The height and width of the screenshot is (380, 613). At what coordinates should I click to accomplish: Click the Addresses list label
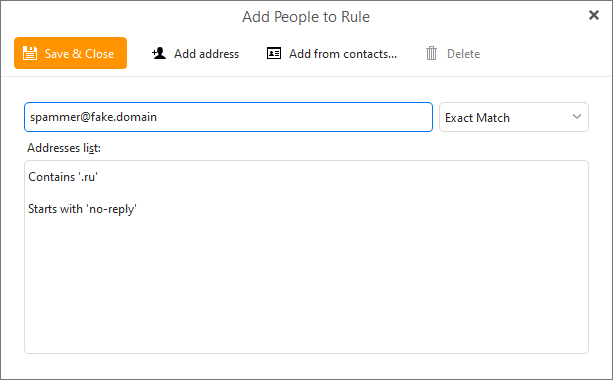tap(64, 148)
